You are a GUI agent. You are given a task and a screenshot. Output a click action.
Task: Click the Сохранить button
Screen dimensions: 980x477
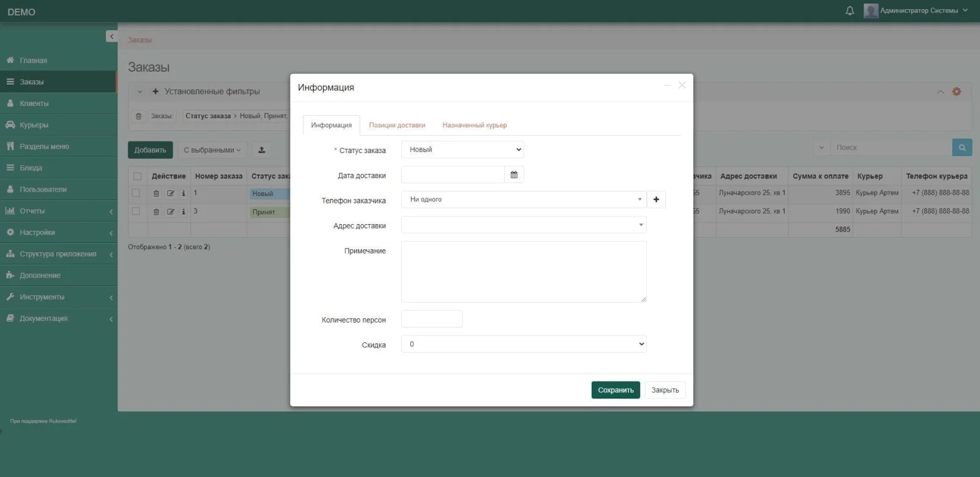tap(616, 390)
